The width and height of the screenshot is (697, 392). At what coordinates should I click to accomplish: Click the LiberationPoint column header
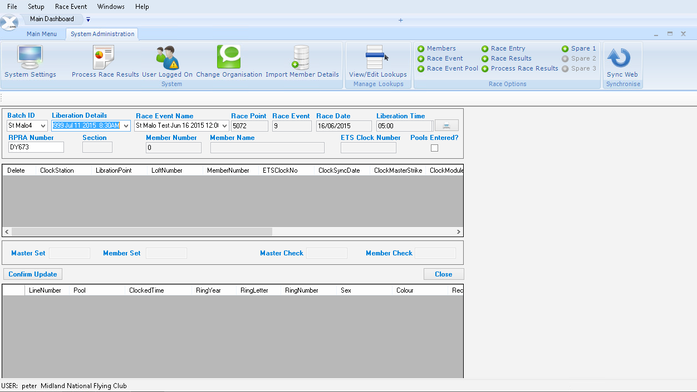(119, 170)
